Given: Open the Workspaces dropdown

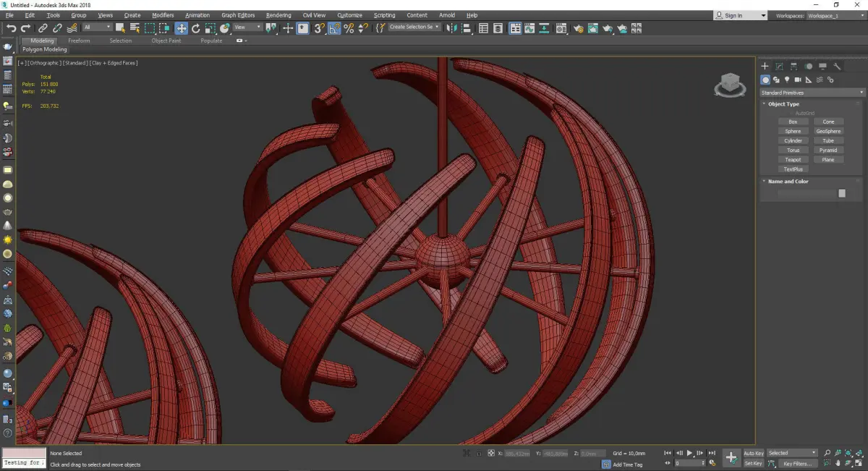Looking at the screenshot, I should click(x=837, y=15).
